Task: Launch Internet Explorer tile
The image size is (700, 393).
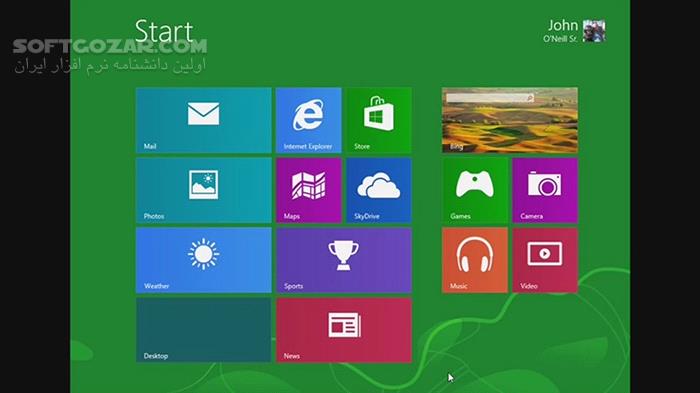Action: click(x=308, y=120)
